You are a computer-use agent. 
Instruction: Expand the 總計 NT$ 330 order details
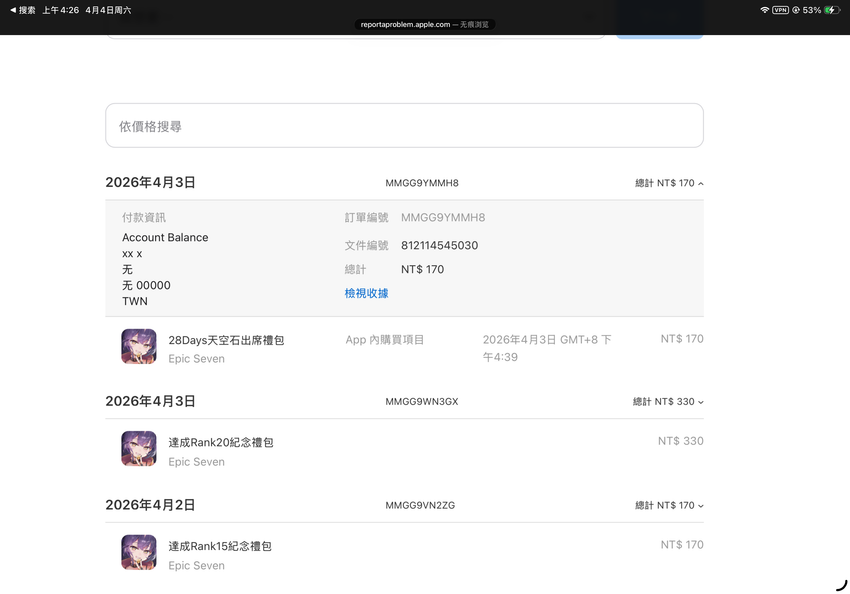click(x=668, y=402)
